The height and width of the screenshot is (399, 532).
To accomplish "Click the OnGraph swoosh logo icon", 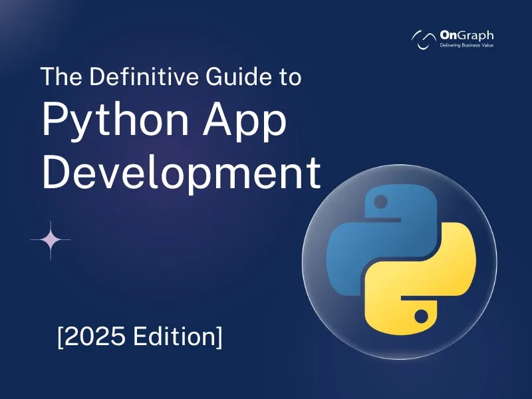I will (424, 40).
